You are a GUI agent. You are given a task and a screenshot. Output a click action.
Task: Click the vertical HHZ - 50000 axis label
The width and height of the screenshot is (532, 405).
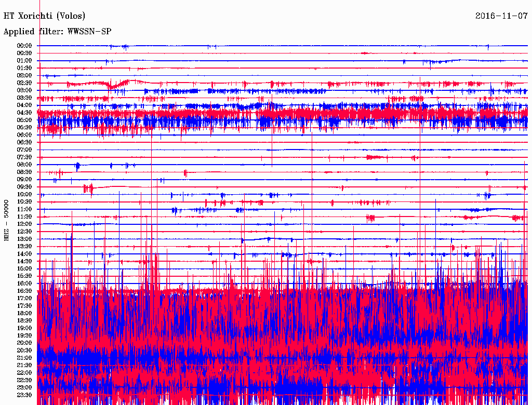(x=7, y=220)
